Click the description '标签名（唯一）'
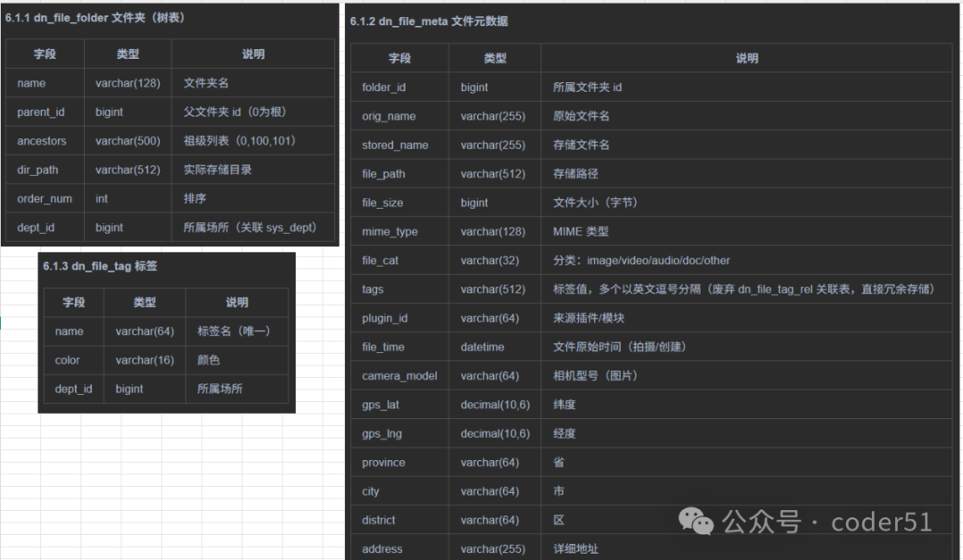The width and height of the screenshot is (963, 560). [234, 331]
